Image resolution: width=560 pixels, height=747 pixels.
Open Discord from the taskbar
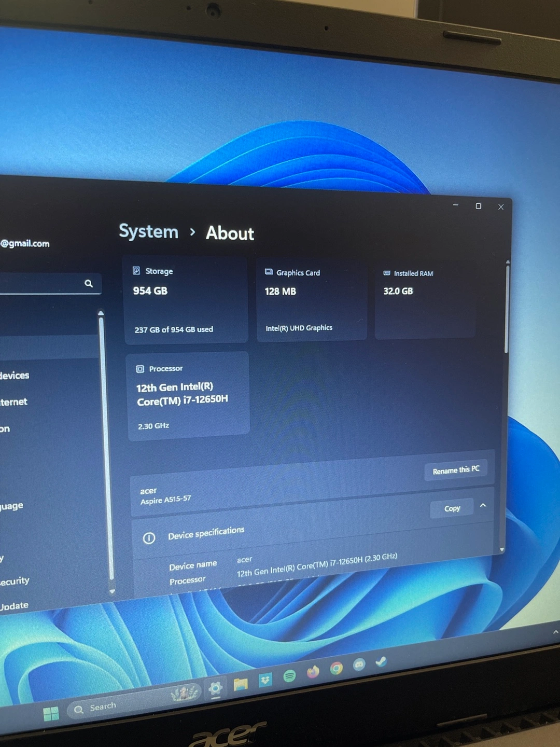click(359, 665)
